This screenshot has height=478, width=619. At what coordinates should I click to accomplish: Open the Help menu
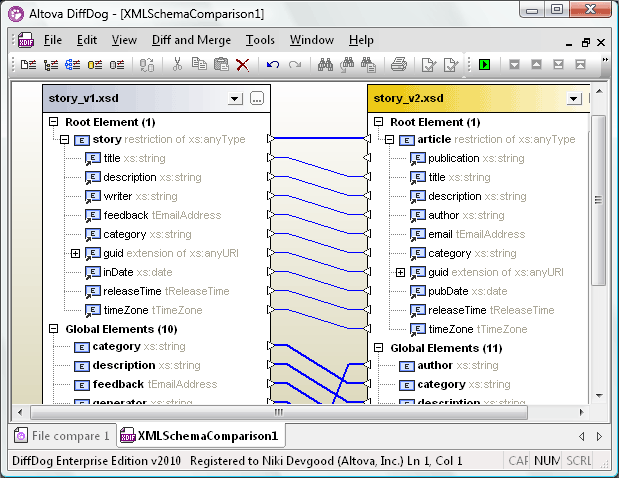tap(361, 40)
